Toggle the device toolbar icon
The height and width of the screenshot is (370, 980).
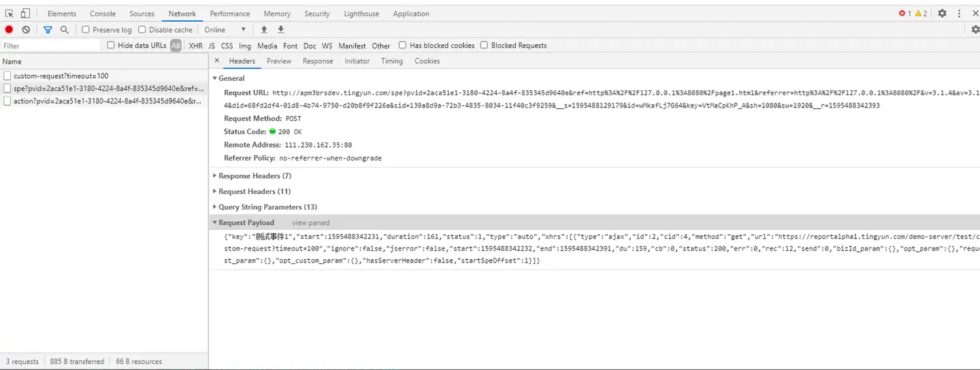coord(25,14)
